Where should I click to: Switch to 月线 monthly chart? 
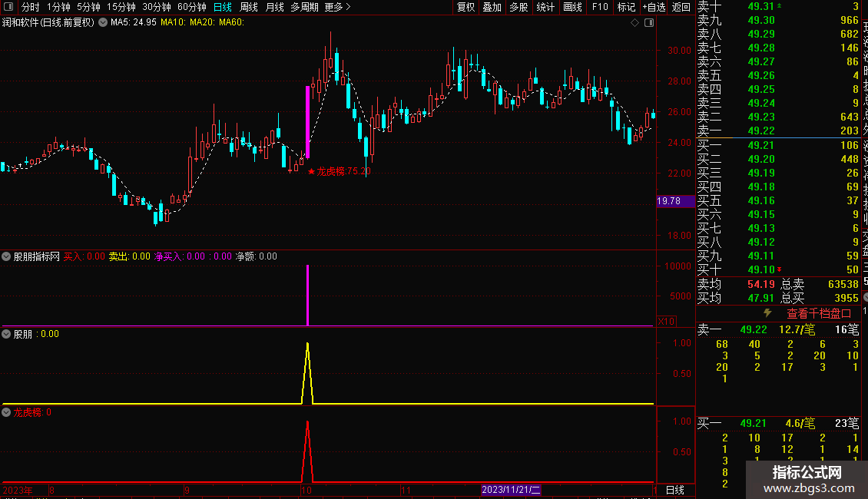[x=274, y=7]
